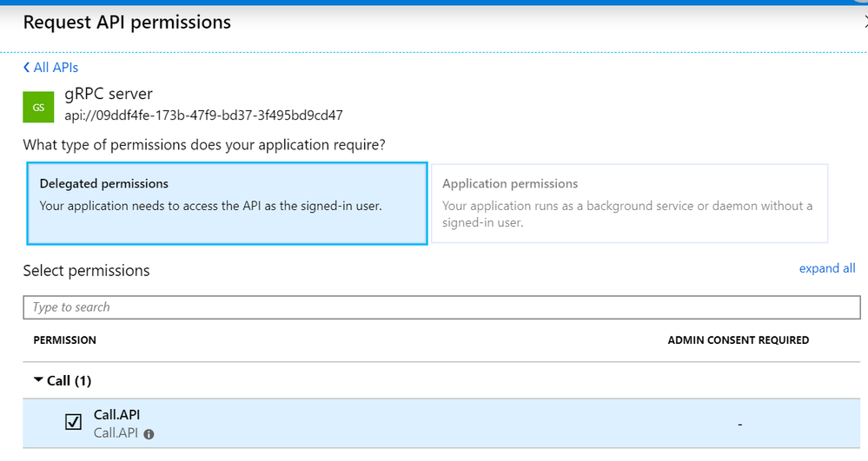
Task: Click the admin consent dash for Call.API
Action: 739,424
